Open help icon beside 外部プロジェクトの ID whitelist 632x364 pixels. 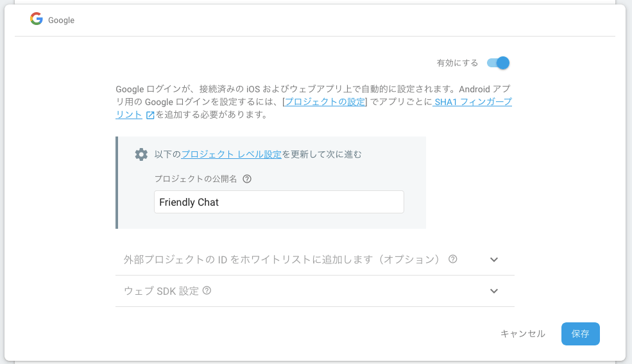point(452,259)
